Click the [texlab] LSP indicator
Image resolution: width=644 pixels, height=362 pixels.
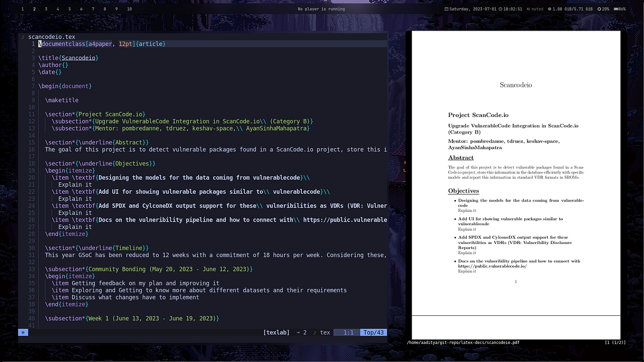tap(277, 333)
